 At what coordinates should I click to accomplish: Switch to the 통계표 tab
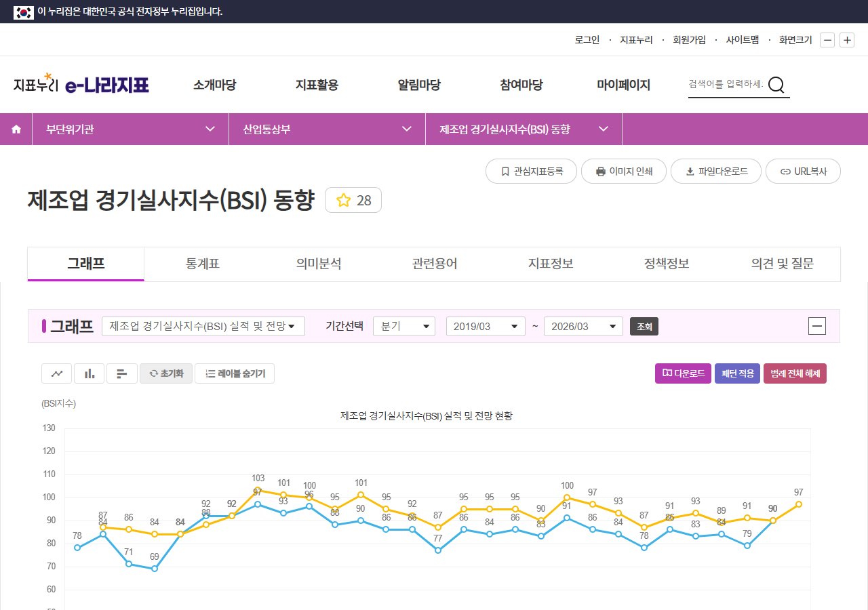click(x=202, y=264)
